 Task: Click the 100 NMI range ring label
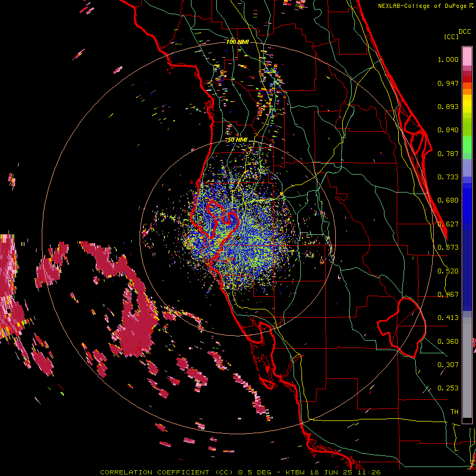[237, 42]
